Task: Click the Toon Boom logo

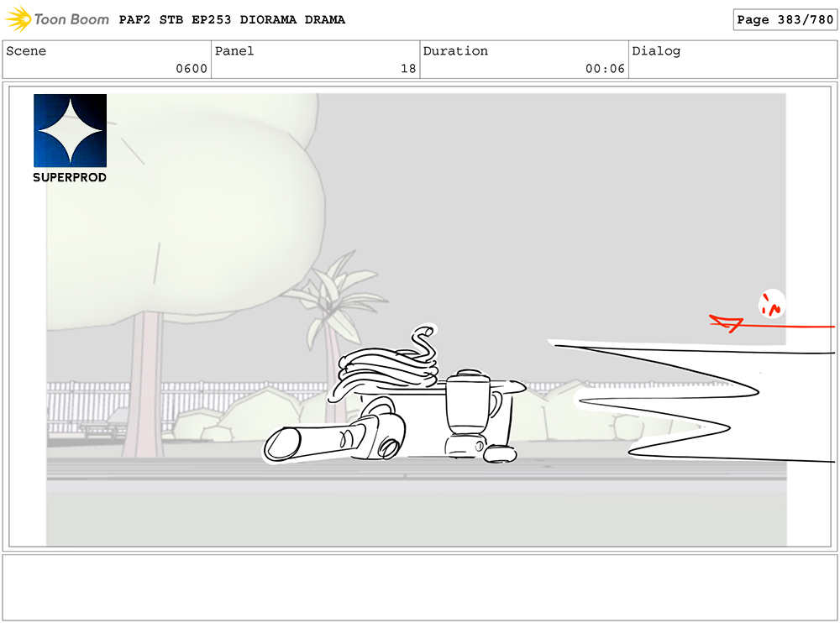Action: coord(57,19)
